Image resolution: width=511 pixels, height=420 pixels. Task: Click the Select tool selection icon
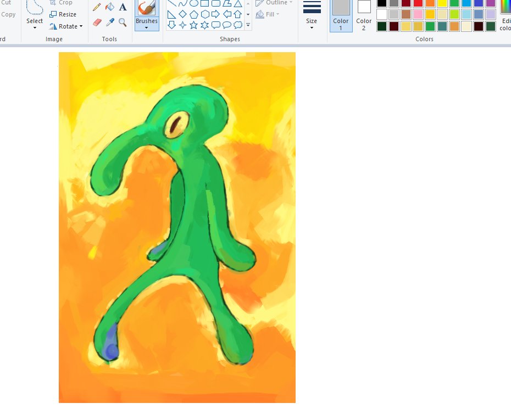35,7
